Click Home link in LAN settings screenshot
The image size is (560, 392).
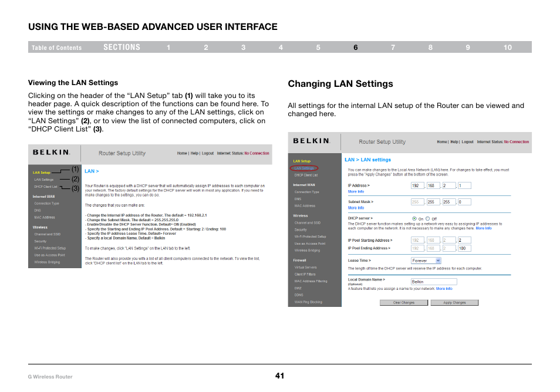point(442,142)
